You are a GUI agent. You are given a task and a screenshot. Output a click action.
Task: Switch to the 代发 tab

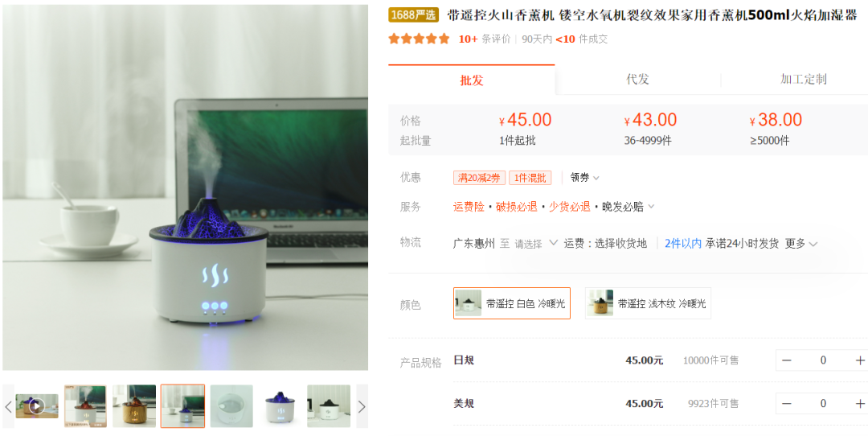[x=637, y=79]
